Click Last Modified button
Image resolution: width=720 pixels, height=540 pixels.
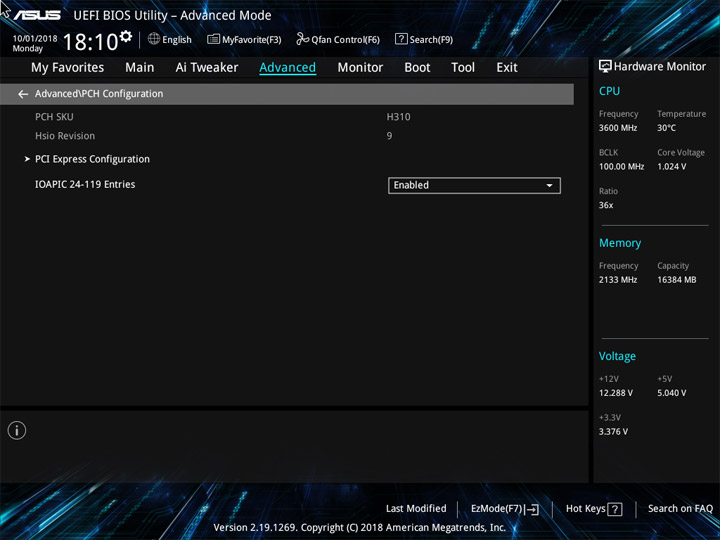click(x=416, y=509)
